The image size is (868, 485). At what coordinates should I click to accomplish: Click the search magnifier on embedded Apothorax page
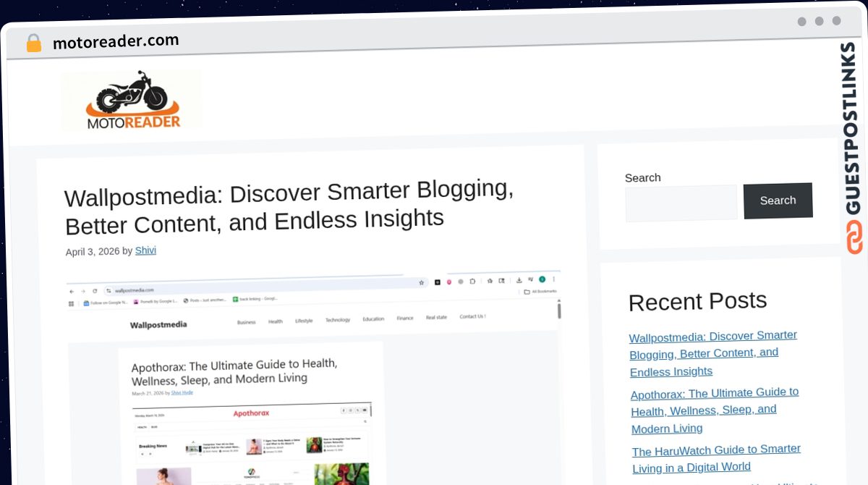pyautogui.click(x=365, y=421)
